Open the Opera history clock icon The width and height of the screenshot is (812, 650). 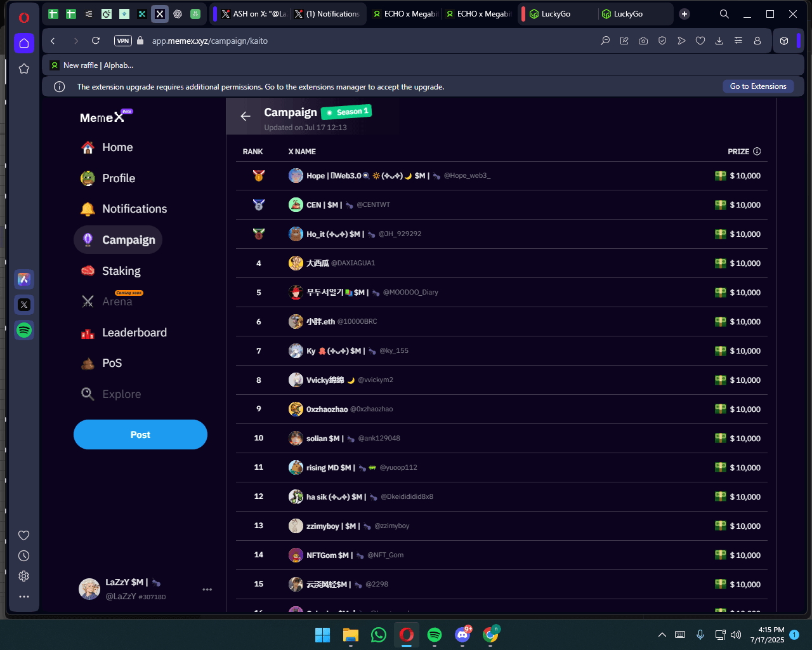point(24,556)
